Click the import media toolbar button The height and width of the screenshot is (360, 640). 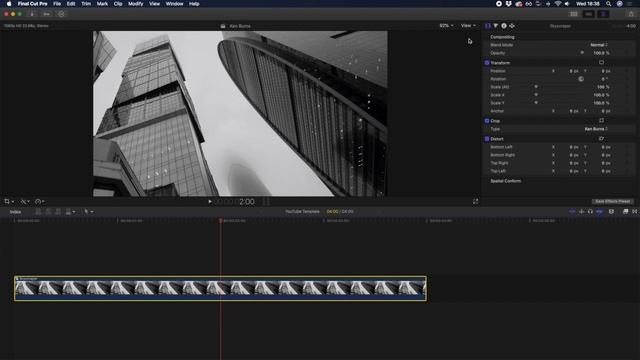pyautogui.click(x=32, y=14)
